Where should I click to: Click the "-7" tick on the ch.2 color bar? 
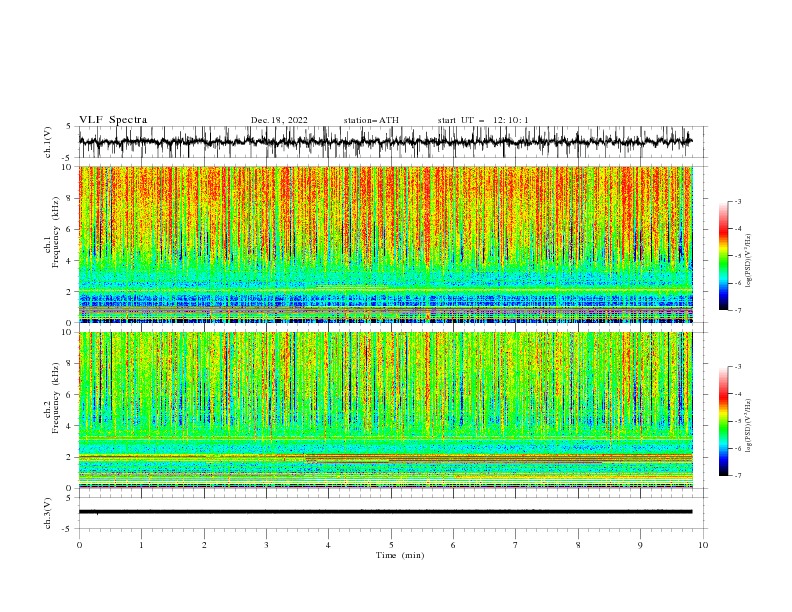[737, 475]
